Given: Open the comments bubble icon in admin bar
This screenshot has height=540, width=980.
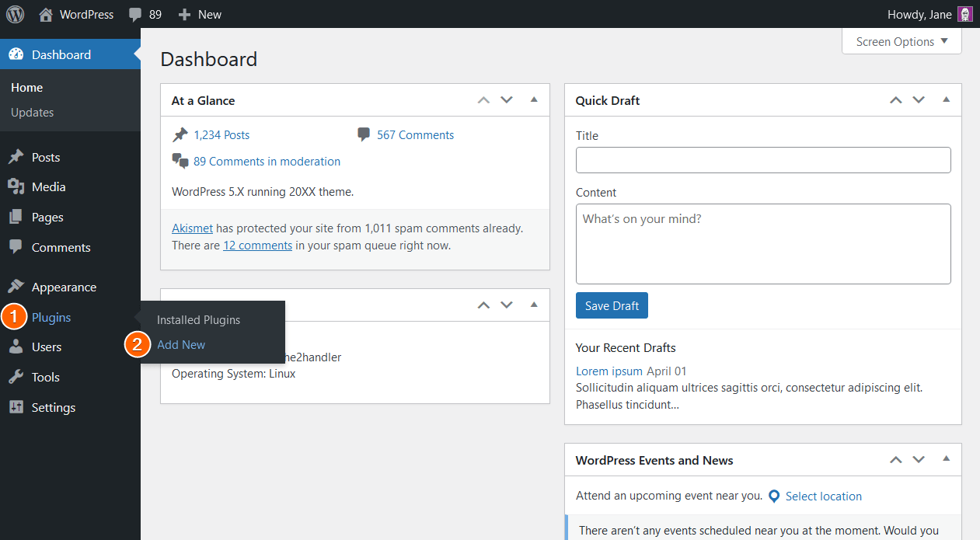Looking at the screenshot, I should click(136, 14).
